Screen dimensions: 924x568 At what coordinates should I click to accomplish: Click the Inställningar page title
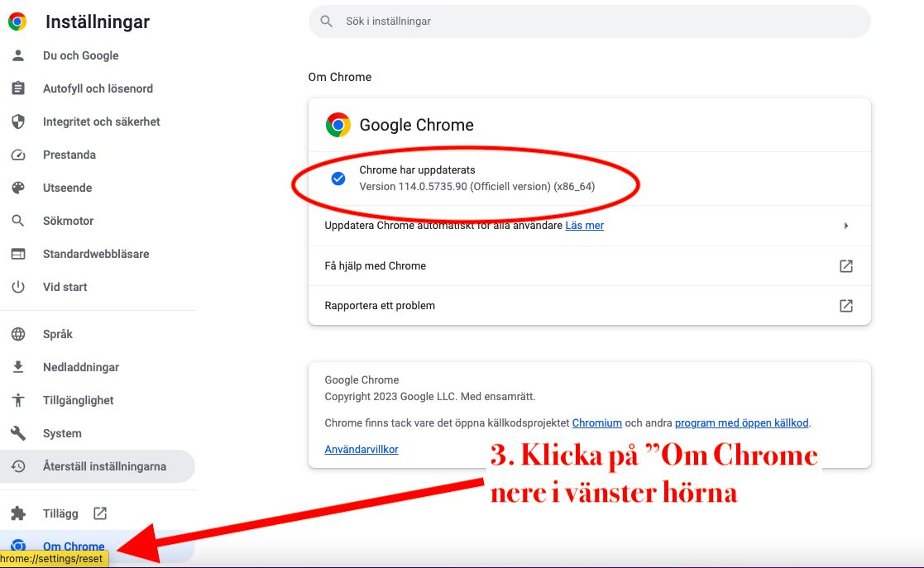[x=98, y=21]
